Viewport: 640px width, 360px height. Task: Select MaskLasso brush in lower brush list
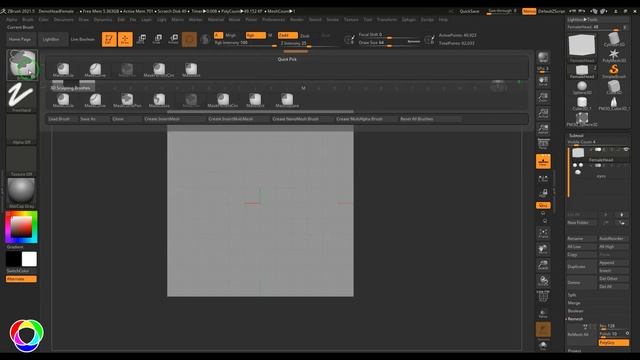pyautogui.click(x=159, y=100)
